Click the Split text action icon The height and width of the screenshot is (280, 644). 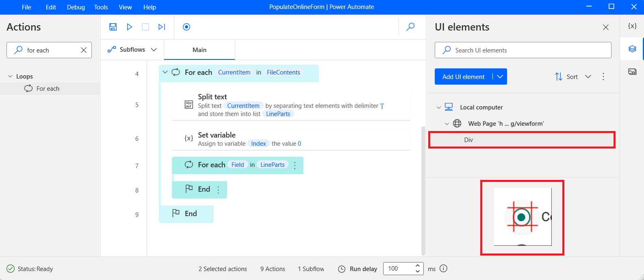(x=189, y=105)
